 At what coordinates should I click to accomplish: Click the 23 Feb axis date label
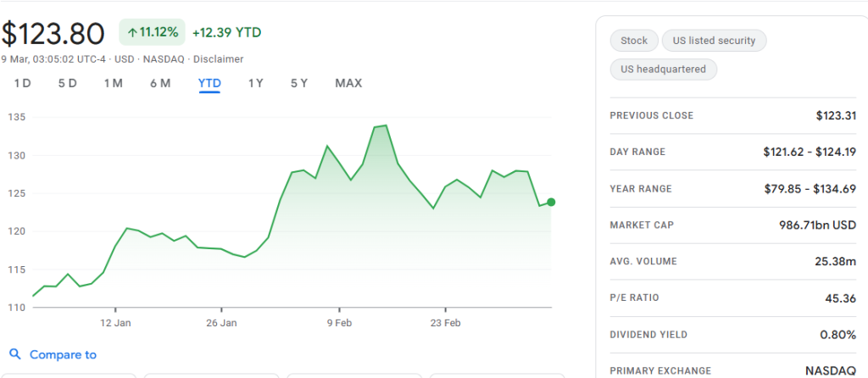tap(446, 323)
